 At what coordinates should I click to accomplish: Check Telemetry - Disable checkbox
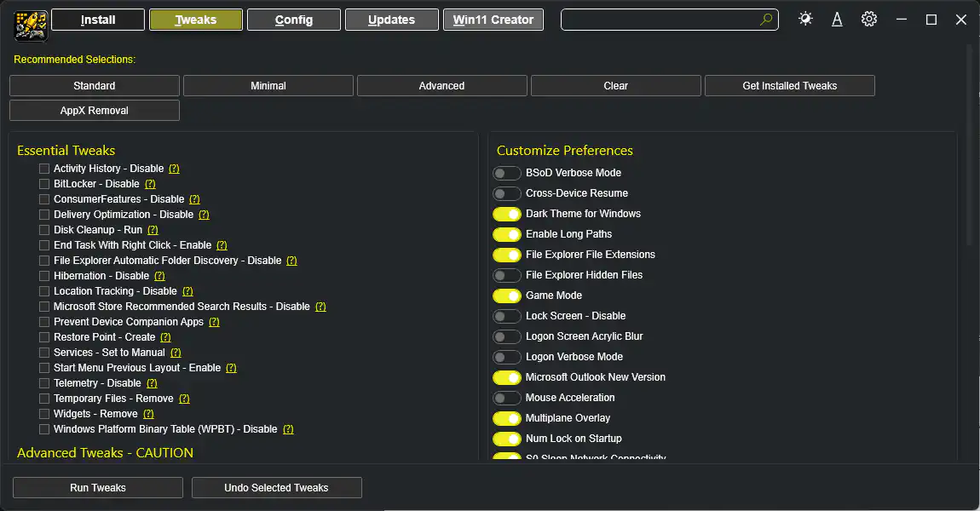click(x=44, y=383)
